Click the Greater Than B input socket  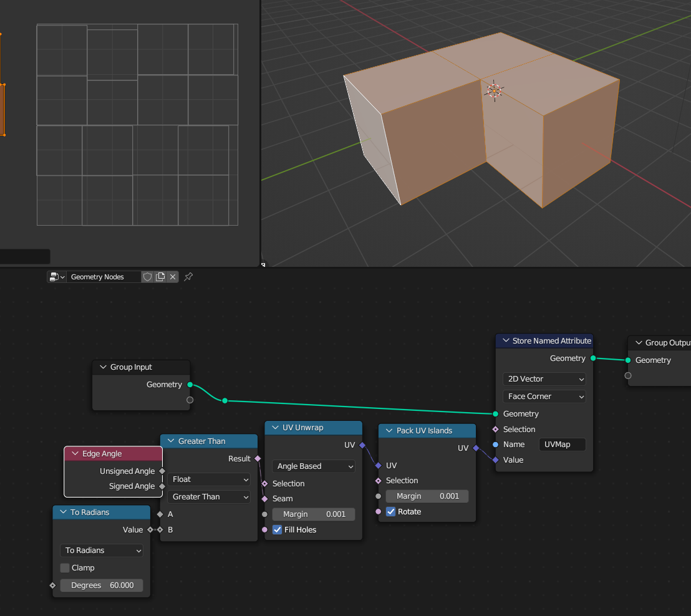pos(160,529)
